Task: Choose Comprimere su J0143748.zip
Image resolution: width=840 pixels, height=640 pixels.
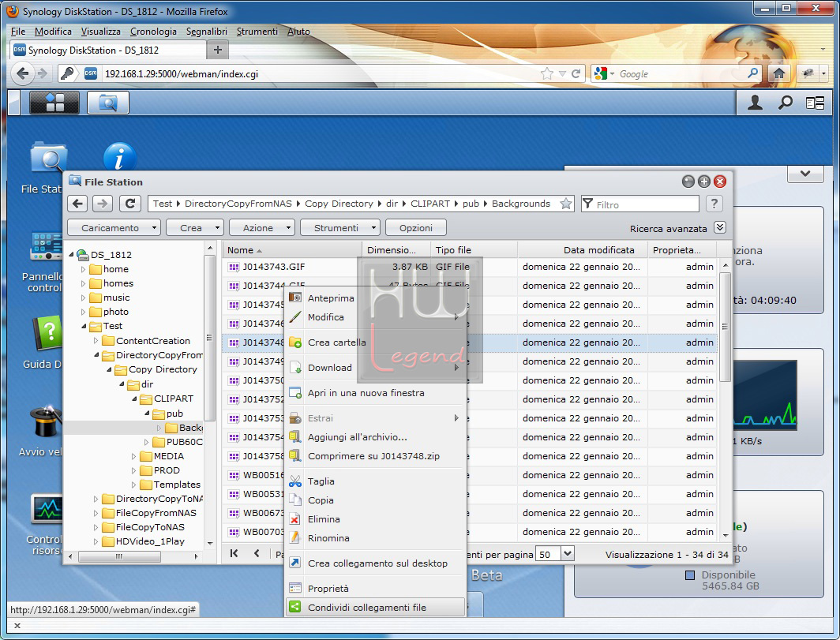Action: tap(375, 456)
